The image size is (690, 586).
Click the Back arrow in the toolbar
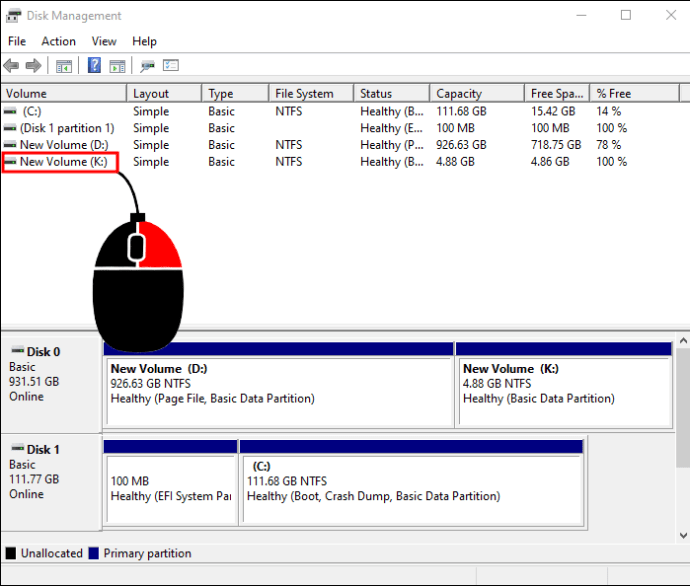(x=11, y=66)
